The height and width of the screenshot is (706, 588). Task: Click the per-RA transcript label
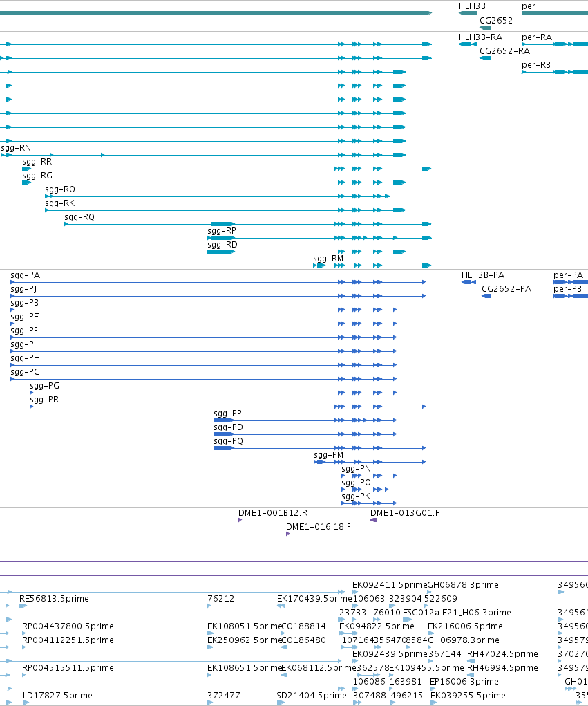(x=537, y=37)
